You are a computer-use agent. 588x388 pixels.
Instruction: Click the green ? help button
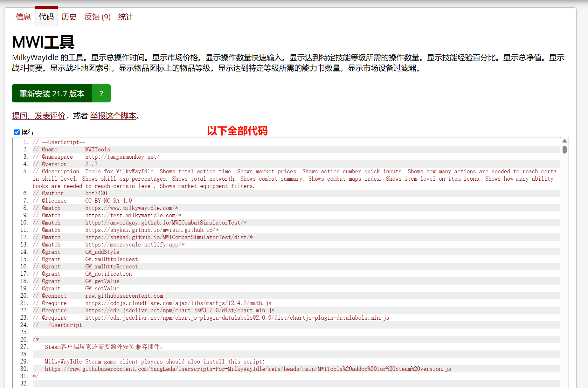coord(101,93)
